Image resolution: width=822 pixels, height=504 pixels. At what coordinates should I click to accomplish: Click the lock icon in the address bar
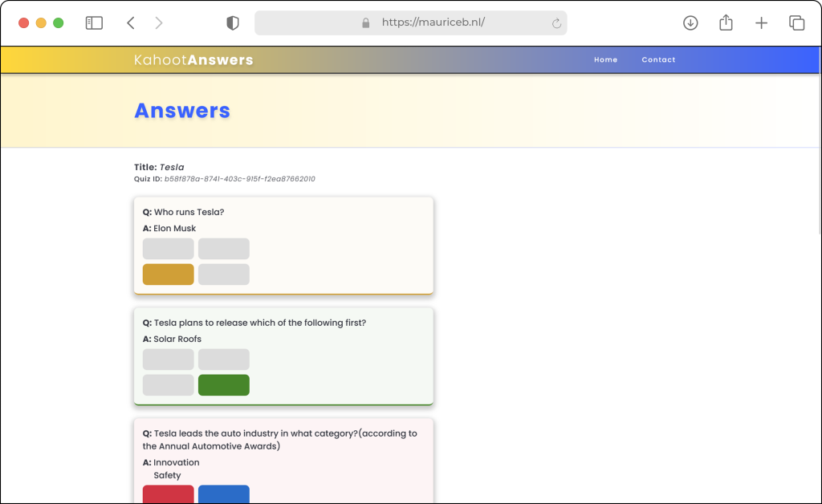point(366,23)
